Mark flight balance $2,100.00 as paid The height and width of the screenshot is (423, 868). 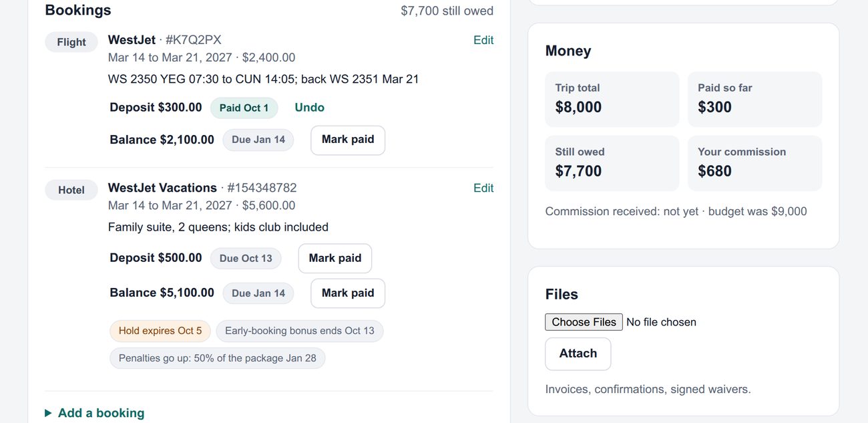348,140
